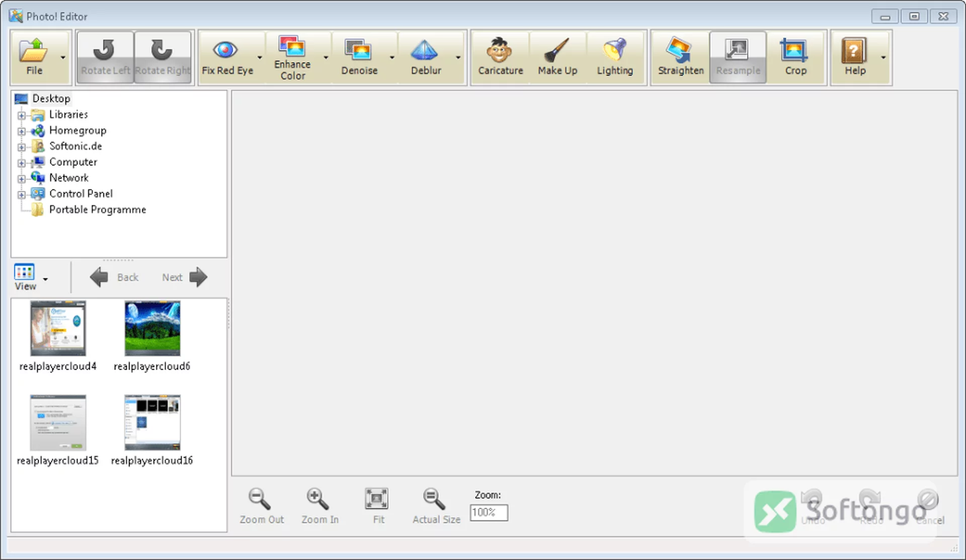The height and width of the screenshot is (560, 966).
Task: Expand the Control Panel tree node
Action: pyautogui.click(x=21, y=195)
